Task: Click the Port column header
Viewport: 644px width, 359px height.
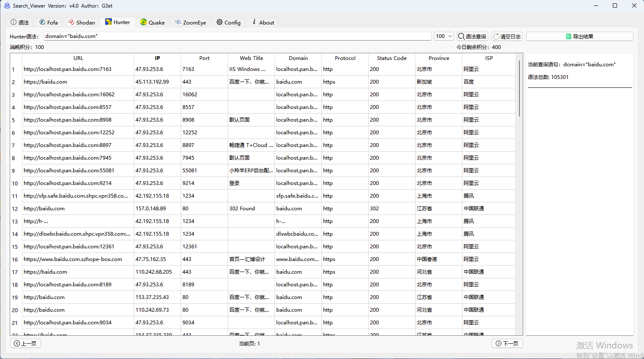Action: pos(204,58)
